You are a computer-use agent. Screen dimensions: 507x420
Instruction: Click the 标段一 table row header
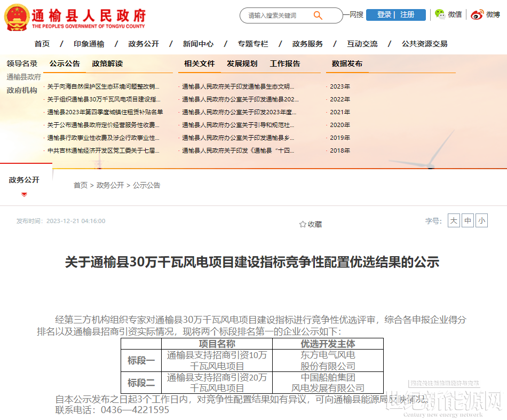[x=141, y=361]
